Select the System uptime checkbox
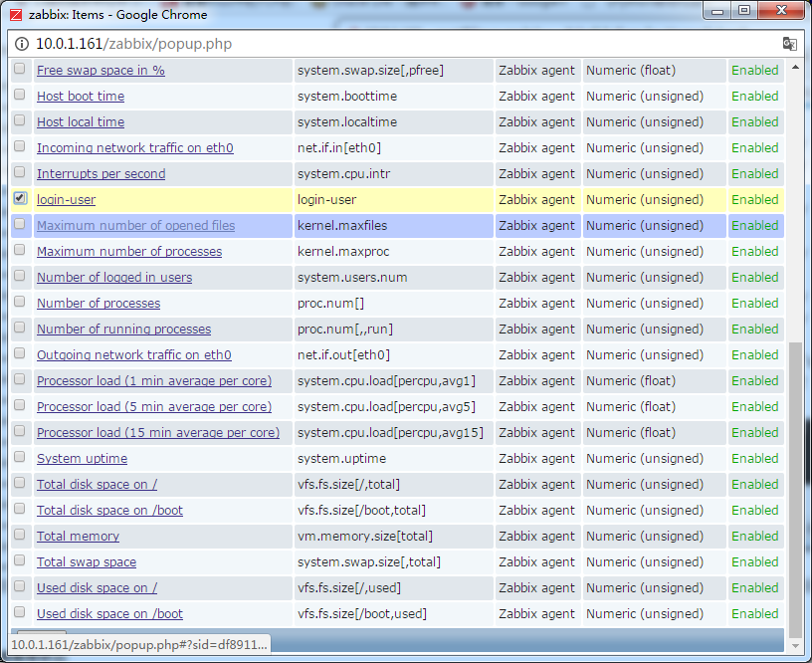This screenshot has width=812, height=663. (20, 457)
